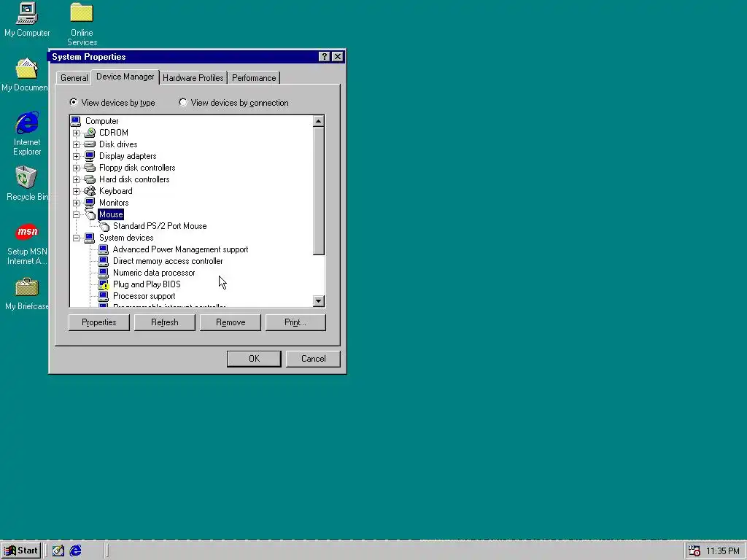The image size is (747, 560).
Task: Click the Keyboard category icon
Action: coord(90,191)
